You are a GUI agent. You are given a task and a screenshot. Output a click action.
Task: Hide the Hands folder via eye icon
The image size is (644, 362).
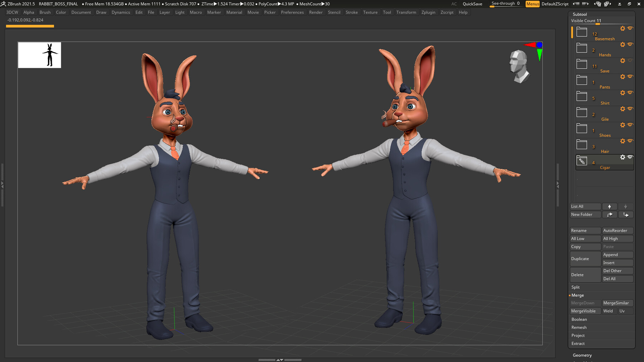click(x=630, y=44)
